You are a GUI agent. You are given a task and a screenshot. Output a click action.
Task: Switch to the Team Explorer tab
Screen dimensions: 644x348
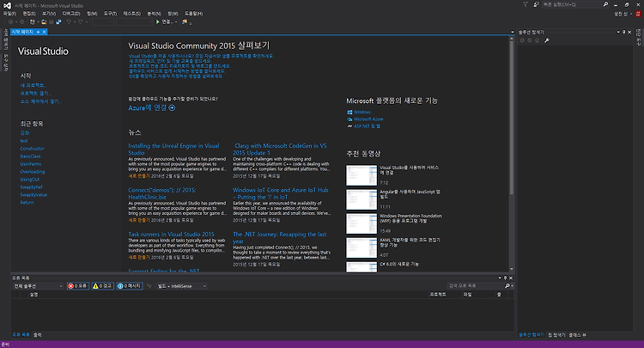(556, 335)
